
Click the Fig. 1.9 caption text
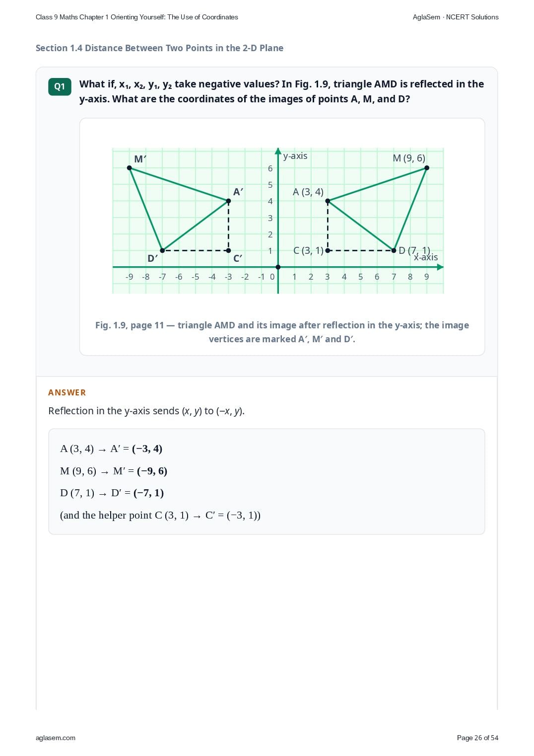coord(282,332)
